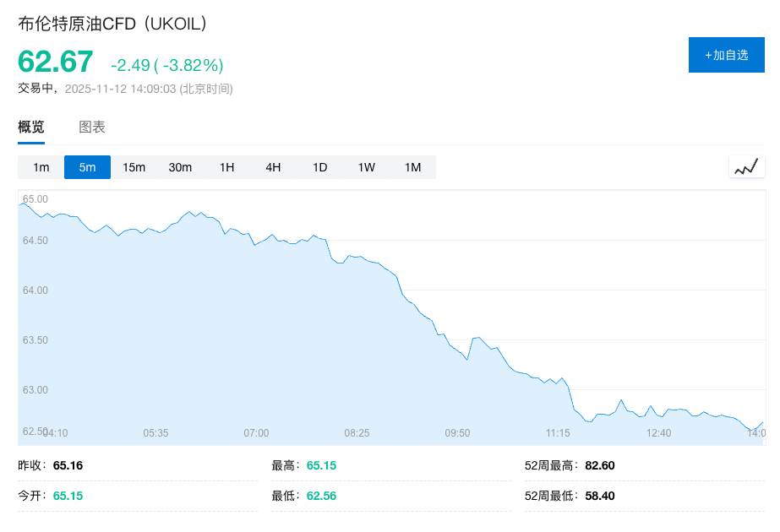780x532 pixels.
Task: Show the 1M monthly chart
Action: point(412,167)
